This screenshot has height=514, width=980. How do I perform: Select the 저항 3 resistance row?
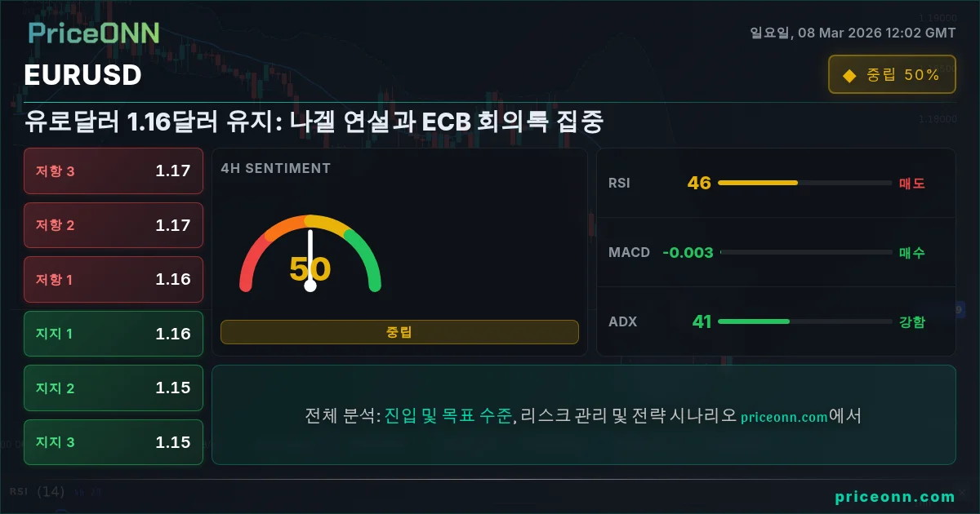point(114,171)
